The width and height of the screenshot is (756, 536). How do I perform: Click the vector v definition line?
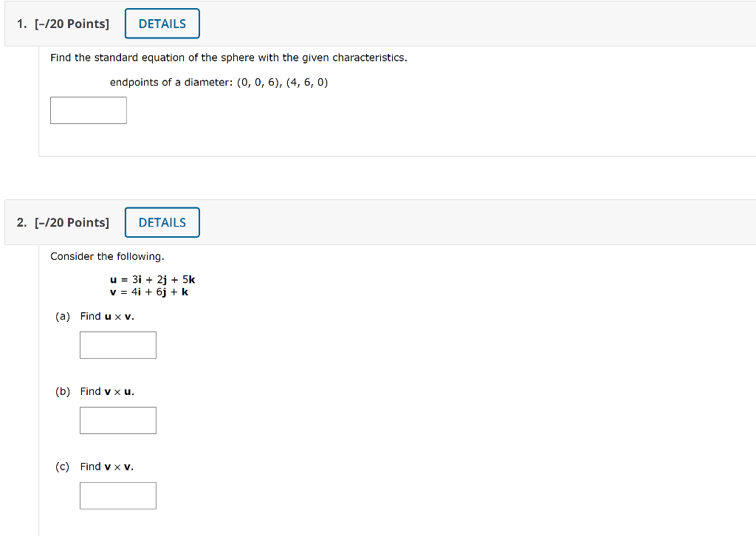tap(148, 292)
